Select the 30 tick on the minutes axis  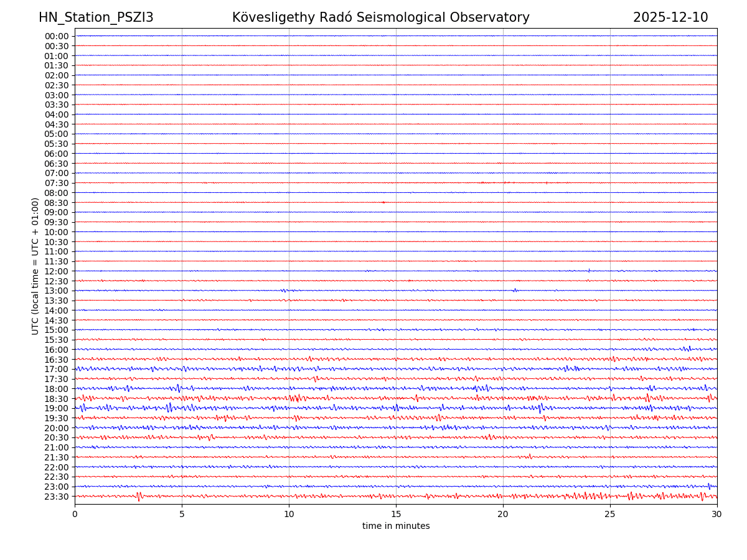pos(717,514)
